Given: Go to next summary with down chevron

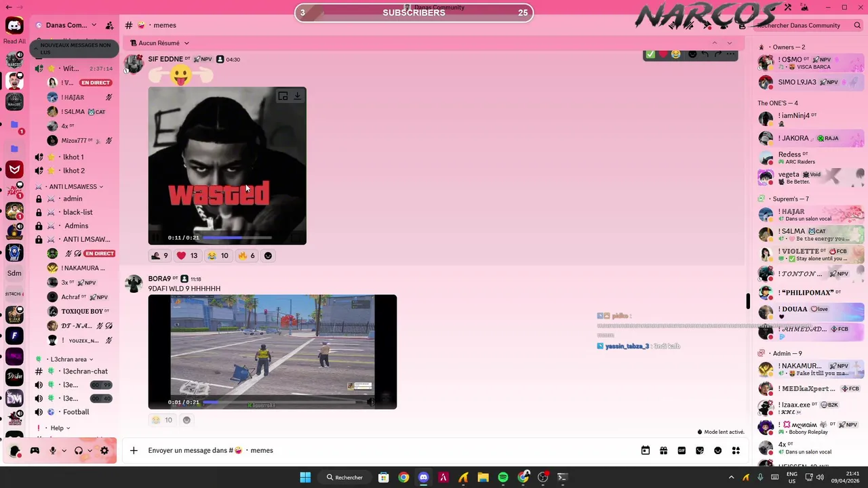Looking at the screenshot, I should (x=730, y=43).
